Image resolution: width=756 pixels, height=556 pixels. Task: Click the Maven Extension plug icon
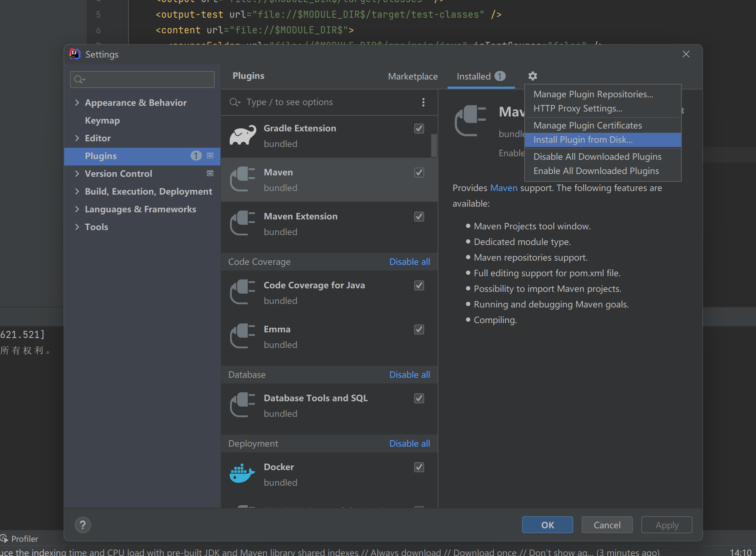click(243, 223)
